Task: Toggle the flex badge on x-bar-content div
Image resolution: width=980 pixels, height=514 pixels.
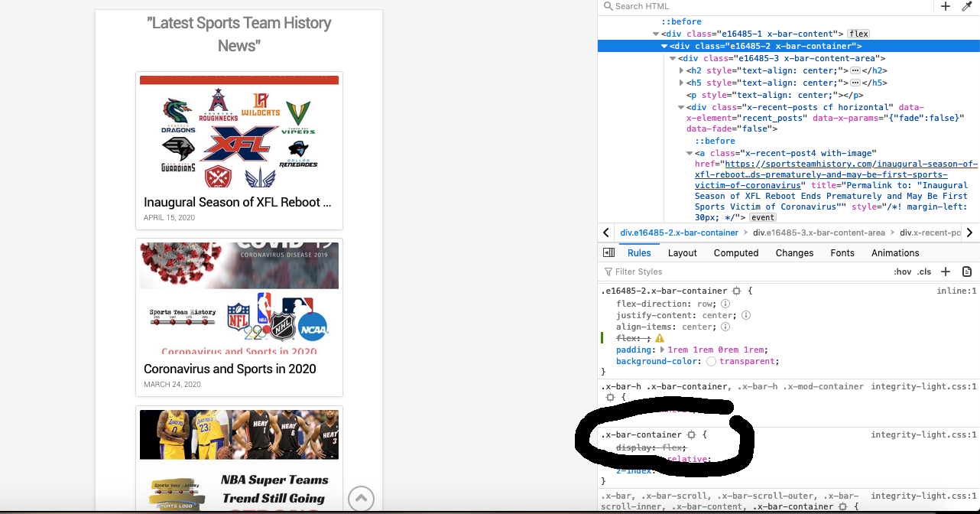Action: (x=858, y=34)
